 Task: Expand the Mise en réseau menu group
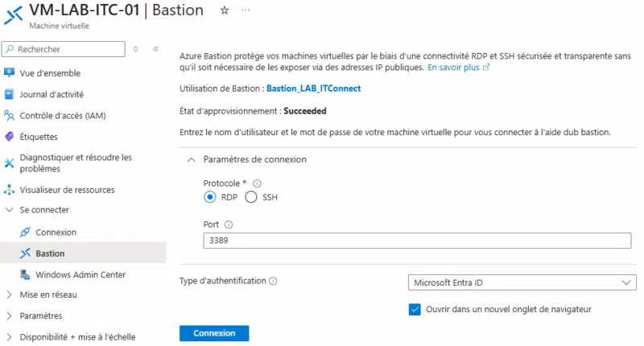point(10,295)
